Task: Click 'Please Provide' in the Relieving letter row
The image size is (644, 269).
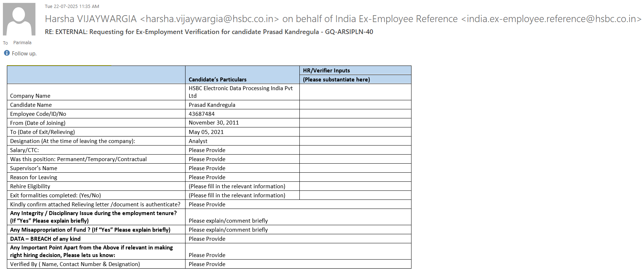Action: tap(207, 205)
